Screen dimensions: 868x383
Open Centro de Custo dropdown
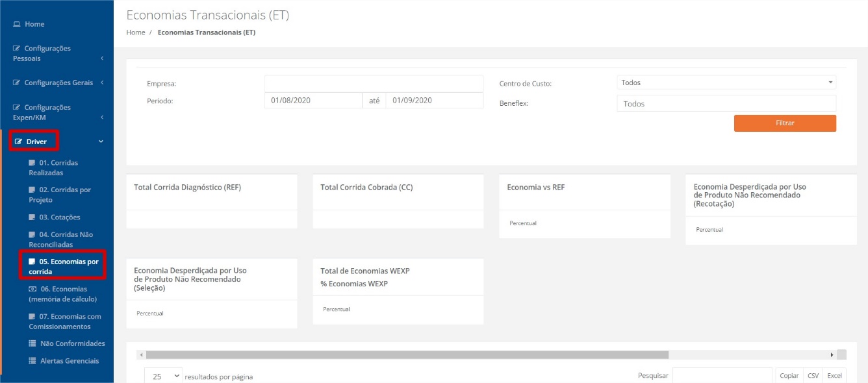tap(726, 82)
